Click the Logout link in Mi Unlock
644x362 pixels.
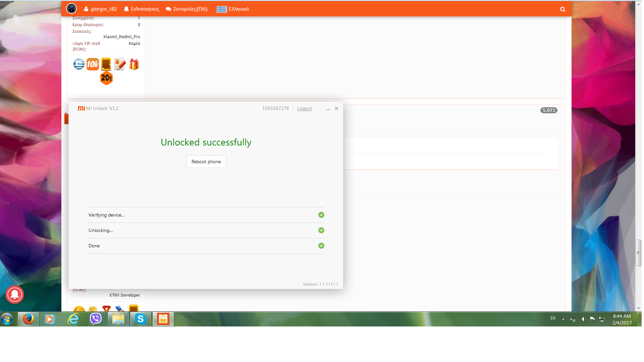[x=304, y=108]
